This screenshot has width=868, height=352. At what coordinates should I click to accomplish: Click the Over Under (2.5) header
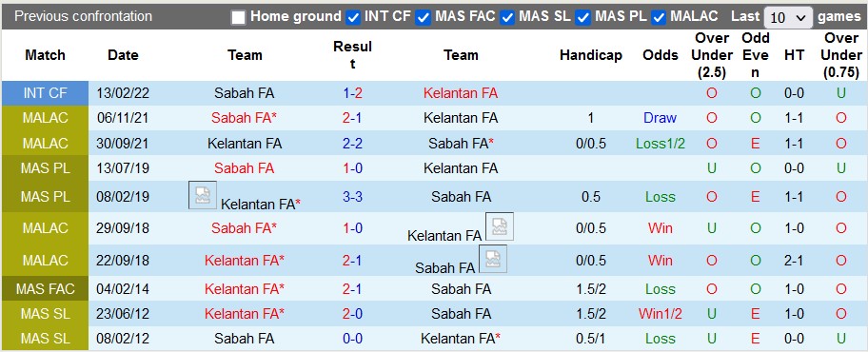(712, 55)
